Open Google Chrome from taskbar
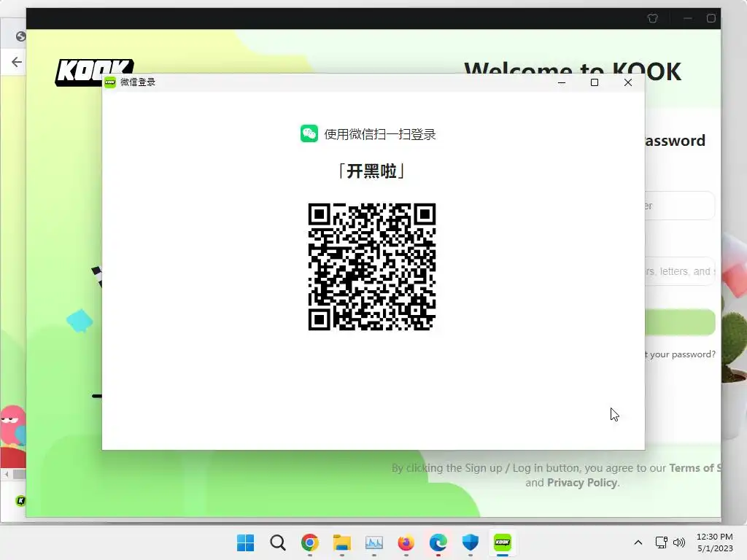The height and width of the screenshot is (560, 747). 309,542
